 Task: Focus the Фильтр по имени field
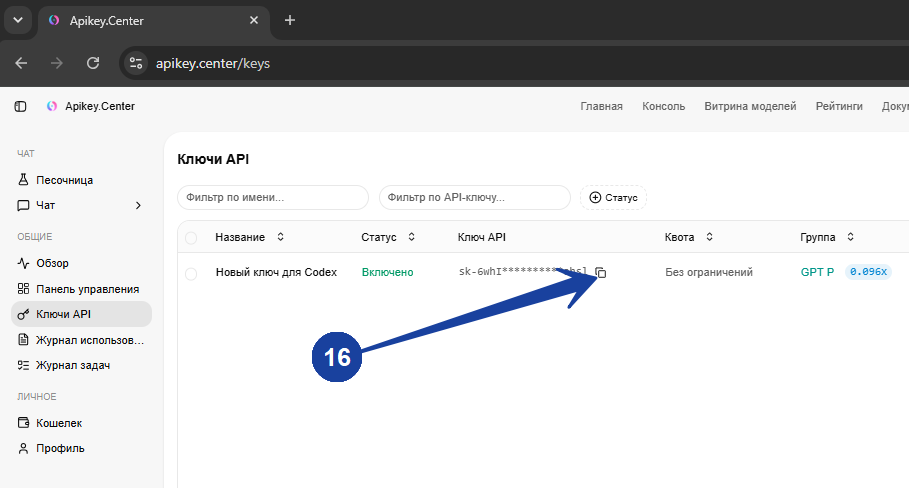click(273, 198)
